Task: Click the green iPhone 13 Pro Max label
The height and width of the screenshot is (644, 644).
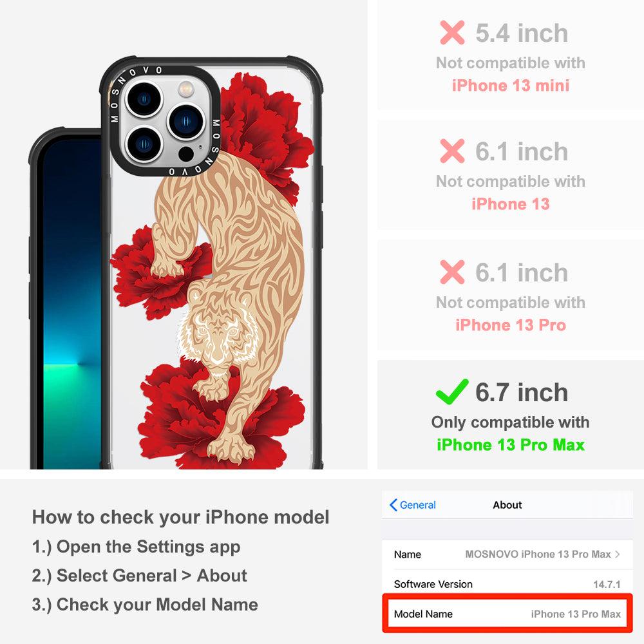Action: pos(511,445)
